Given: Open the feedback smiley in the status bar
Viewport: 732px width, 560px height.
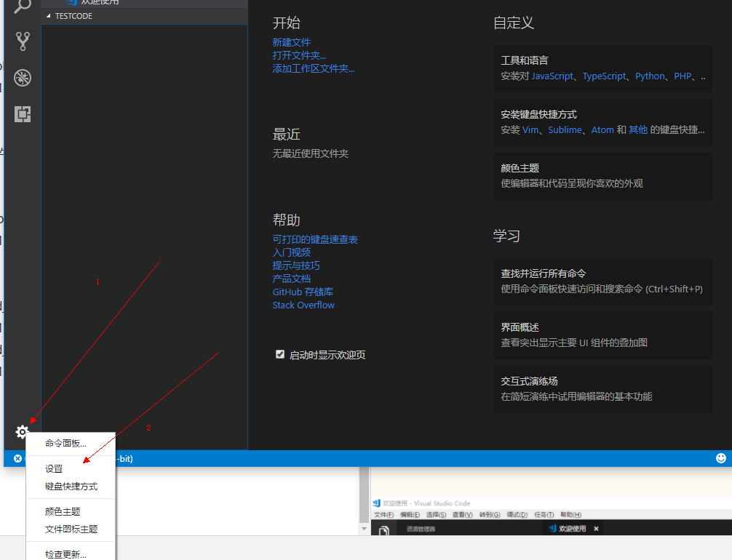Looking at the screenshot, I should (720, 458).
